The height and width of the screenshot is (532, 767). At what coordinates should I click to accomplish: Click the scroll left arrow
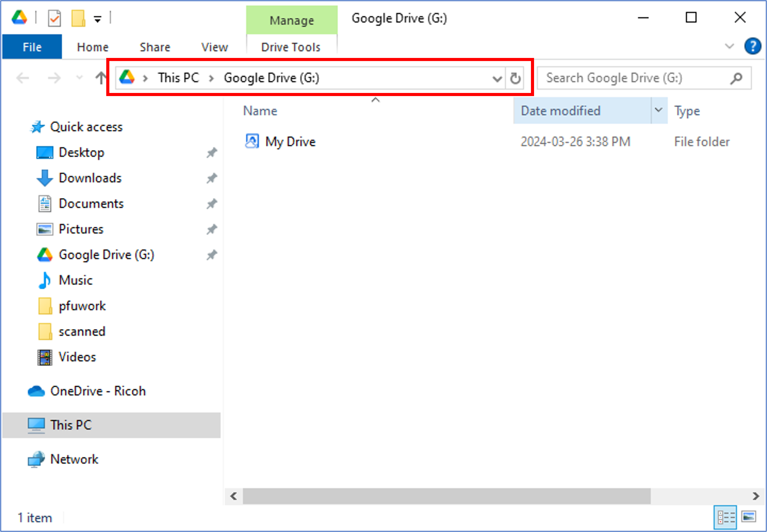234,496
